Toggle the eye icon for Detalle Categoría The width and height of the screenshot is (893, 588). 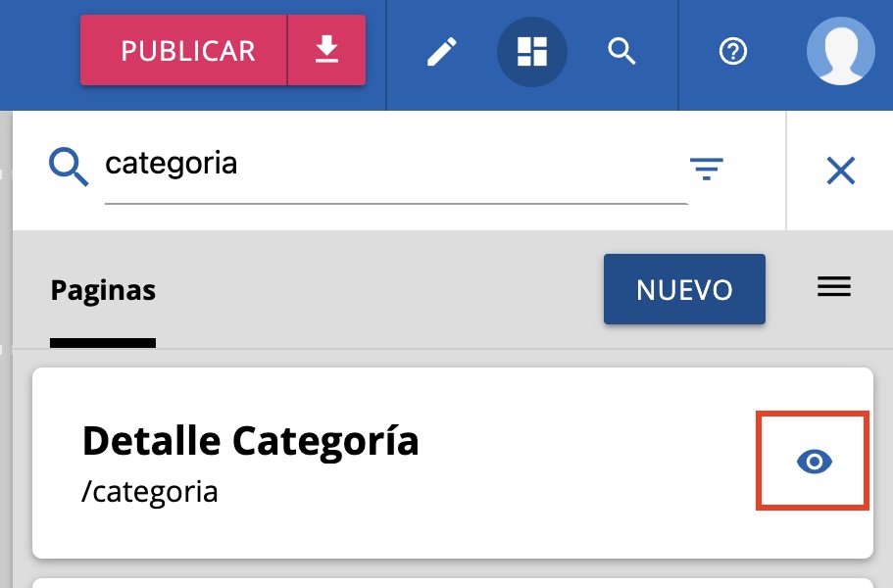(x=814, y=462)
